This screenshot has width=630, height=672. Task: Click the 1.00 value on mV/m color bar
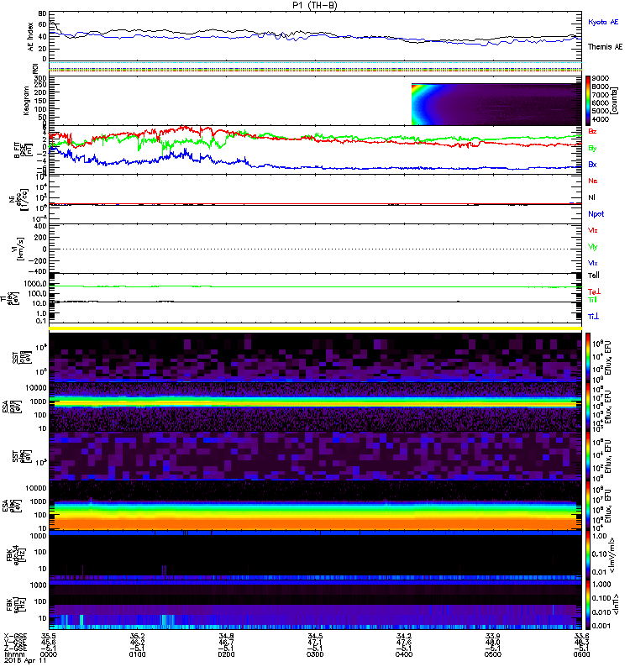pyautogui.click(x=599, y=536)
